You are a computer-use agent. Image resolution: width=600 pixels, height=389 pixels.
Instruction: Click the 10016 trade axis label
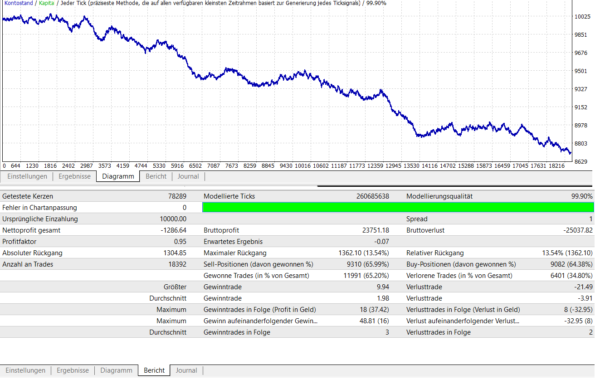tap(302, 166)
